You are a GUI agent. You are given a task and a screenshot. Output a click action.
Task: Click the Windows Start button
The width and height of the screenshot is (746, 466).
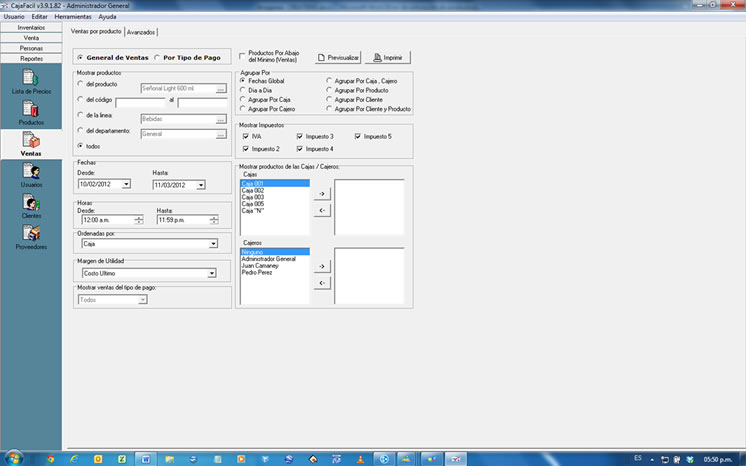click(10, 458)
